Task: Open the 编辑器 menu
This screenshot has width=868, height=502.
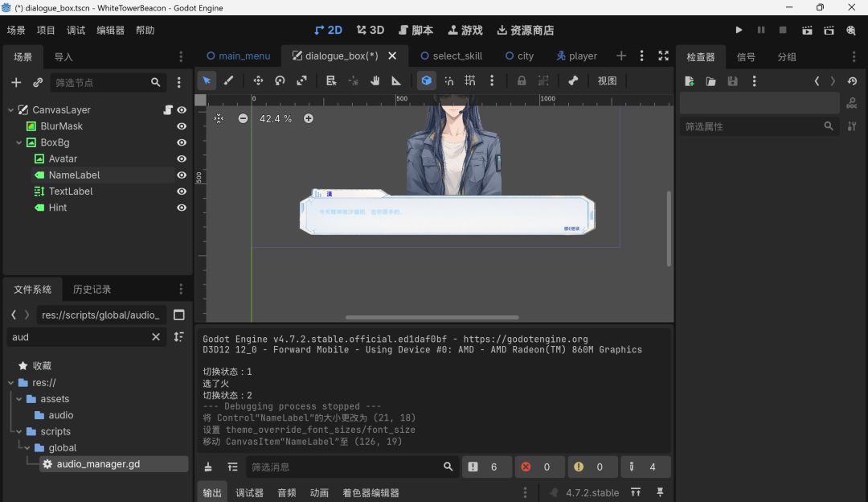Action: point(110,31)
